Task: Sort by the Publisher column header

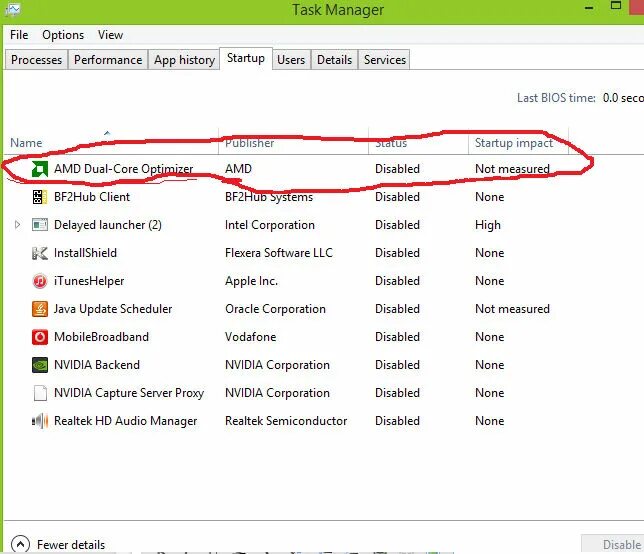Action: 293,142
